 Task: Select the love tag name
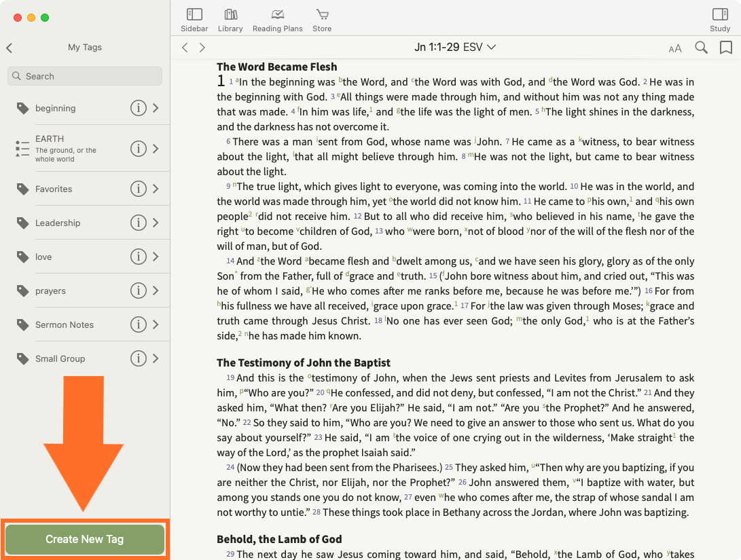(x=43, y=257)
